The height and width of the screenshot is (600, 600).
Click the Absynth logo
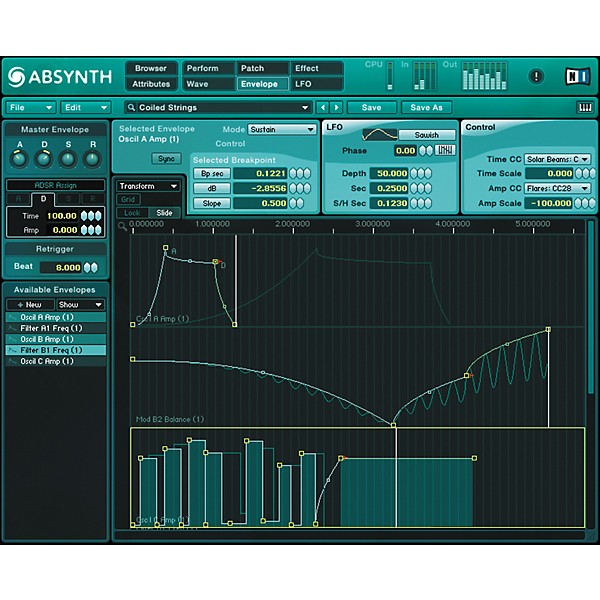[60, 77]
